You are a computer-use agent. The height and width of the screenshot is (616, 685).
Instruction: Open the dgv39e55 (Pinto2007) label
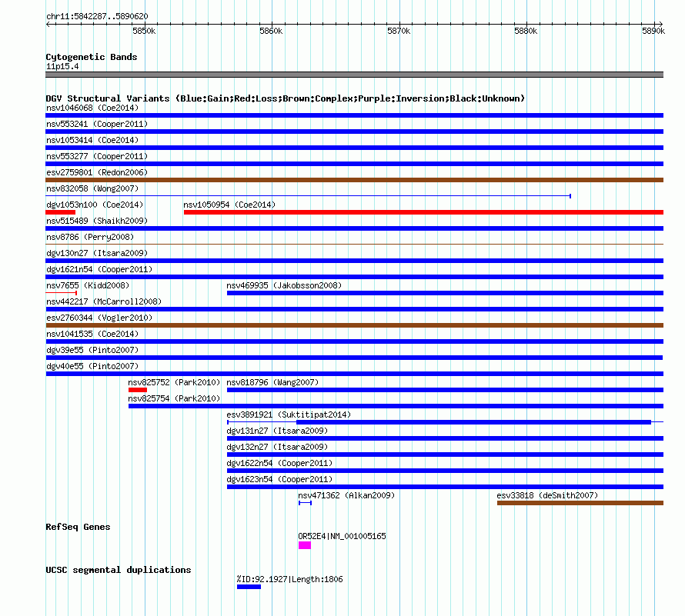[x=92, y=350]
